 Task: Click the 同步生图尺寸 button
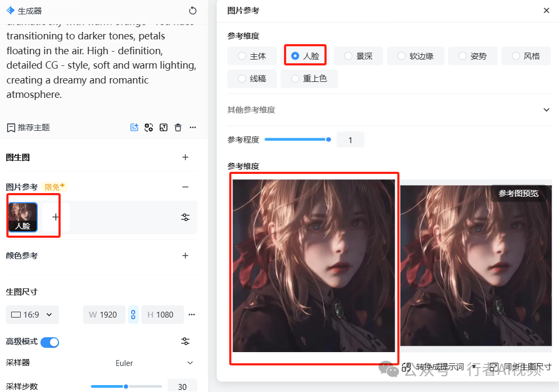pyautogui.click(x=521, y=367)
